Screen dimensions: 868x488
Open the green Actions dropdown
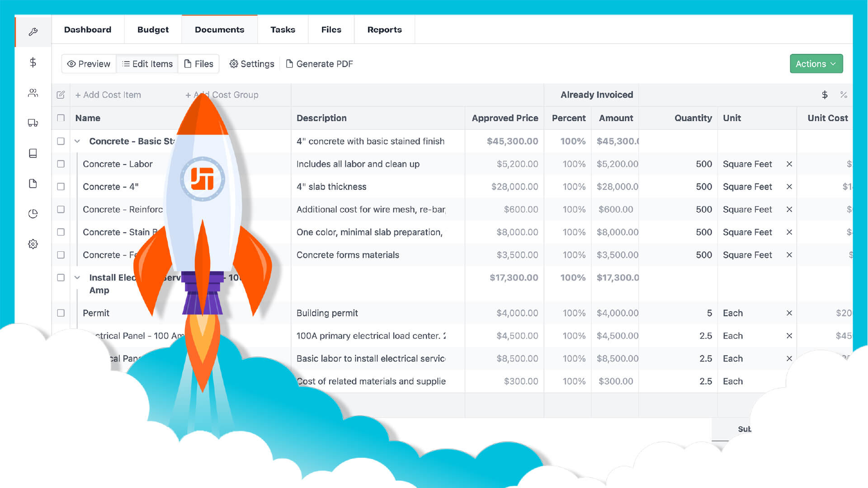[x=816, y=64]
